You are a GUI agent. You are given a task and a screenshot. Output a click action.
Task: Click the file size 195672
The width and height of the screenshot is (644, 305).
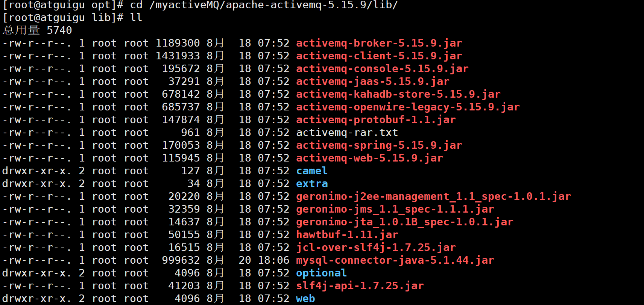(x=181, y=69)
